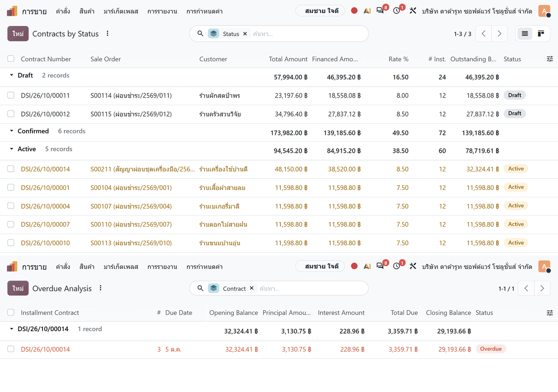This screenshot has height=392, width=558.
Task: Open actions menu beside Contracts by Status title
Action: click(x=108, y=33)
